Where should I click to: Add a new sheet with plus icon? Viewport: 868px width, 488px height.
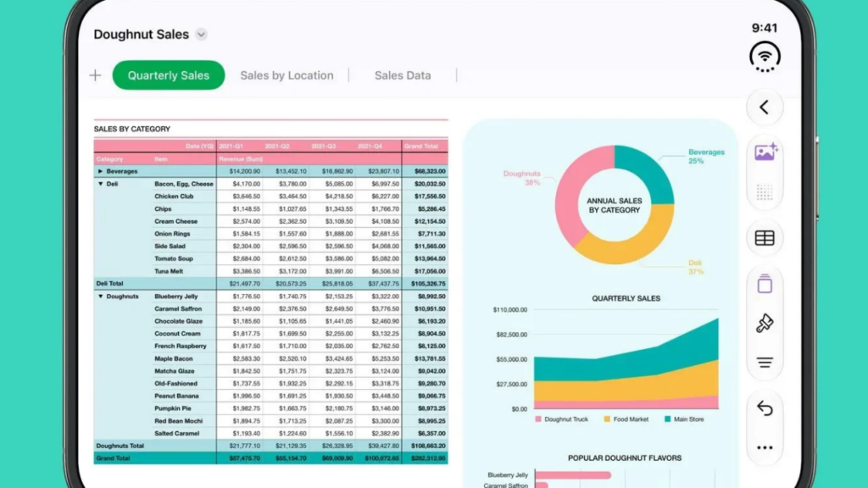[x=95, y=75]
